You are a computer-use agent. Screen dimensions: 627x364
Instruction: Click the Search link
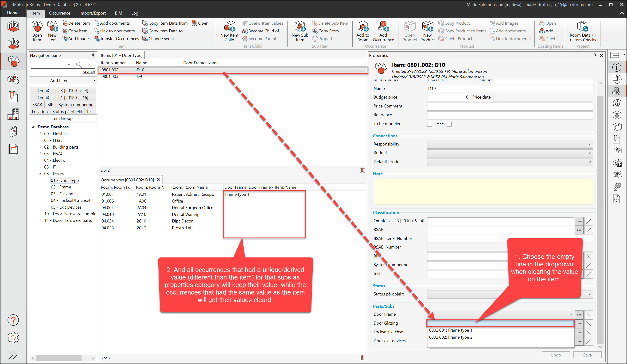[89, 72]
